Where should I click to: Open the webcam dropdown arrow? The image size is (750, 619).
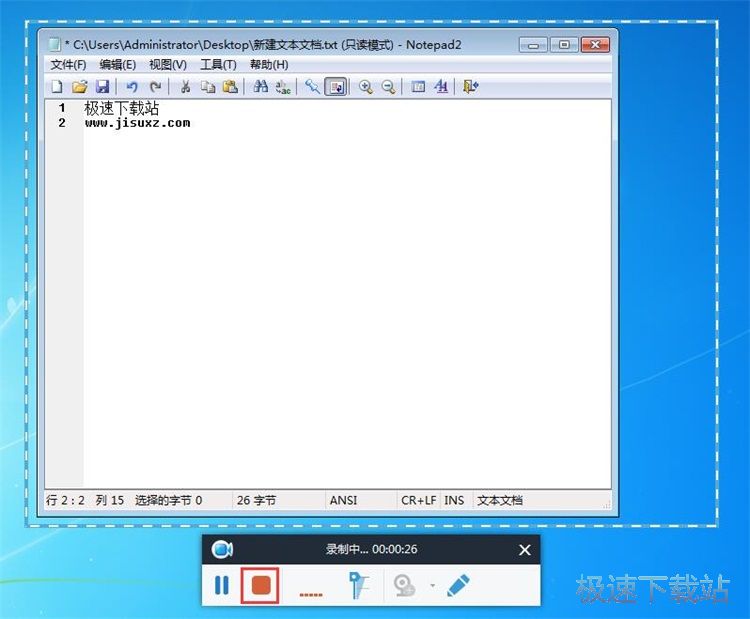coord(432,586)
